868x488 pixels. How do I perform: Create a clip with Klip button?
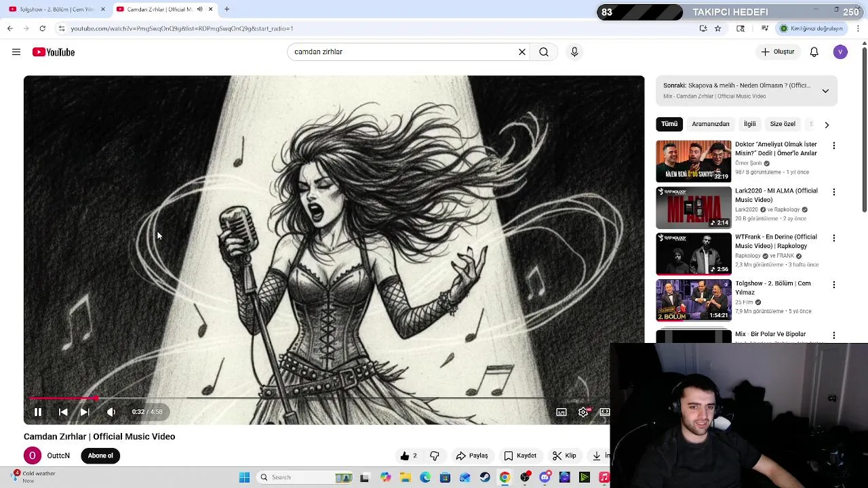pyautogui.click(x=564, y=455)
